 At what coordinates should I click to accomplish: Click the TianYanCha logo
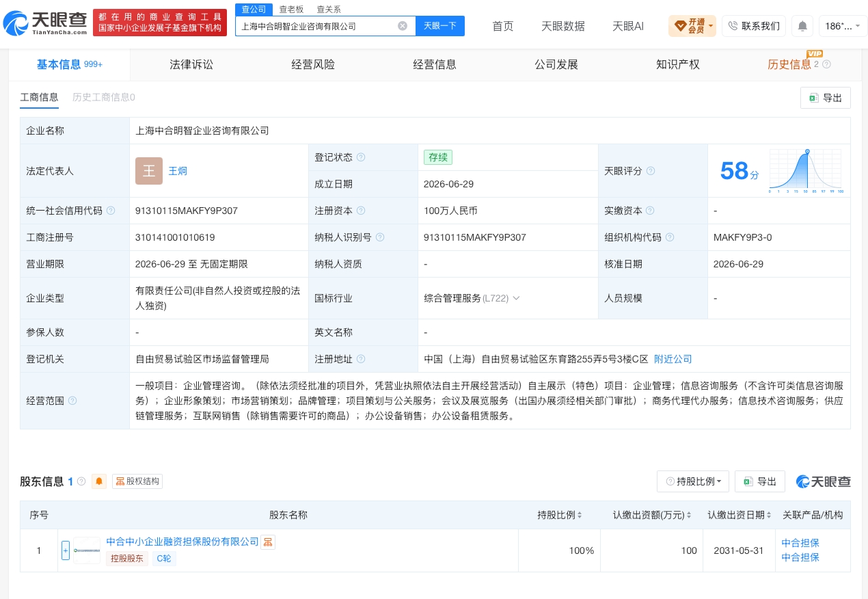pyautogui.click(x=45, y=24)
